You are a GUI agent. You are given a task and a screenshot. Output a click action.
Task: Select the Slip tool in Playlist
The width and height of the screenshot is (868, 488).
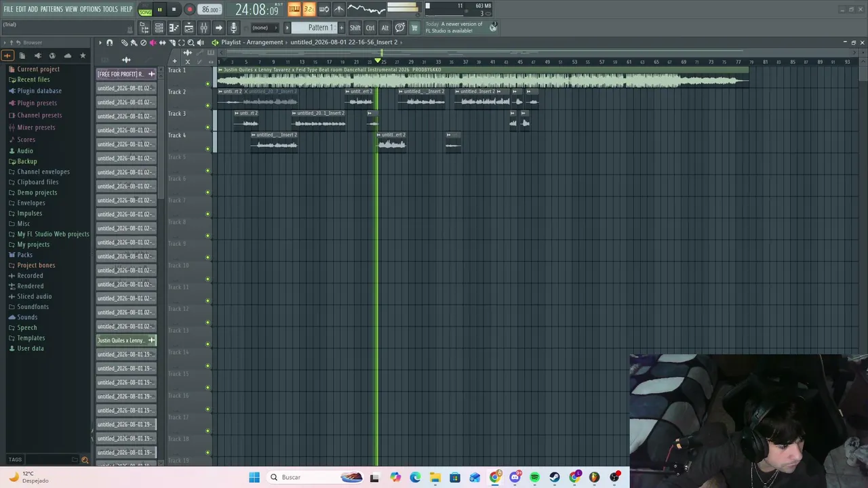(x=162, y=43)
